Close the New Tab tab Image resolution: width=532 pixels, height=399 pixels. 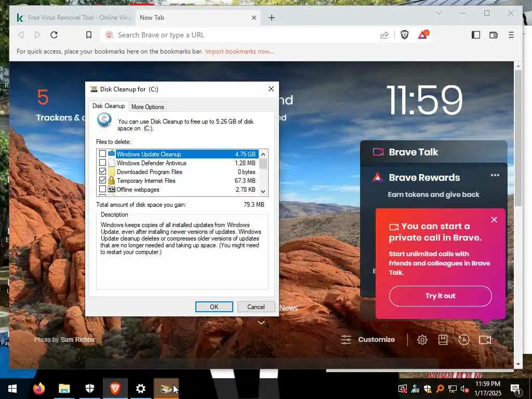coord(254,18)
